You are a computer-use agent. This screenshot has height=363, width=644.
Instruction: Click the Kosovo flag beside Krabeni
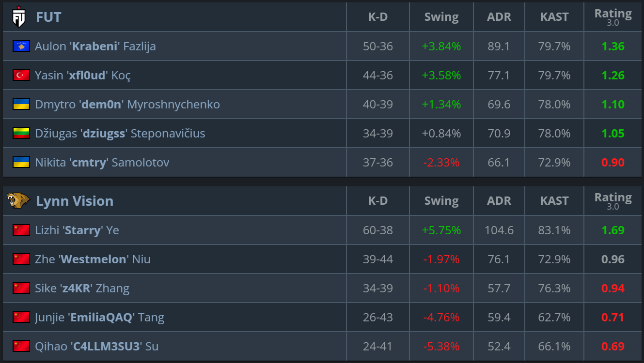(x=21, y=46)
